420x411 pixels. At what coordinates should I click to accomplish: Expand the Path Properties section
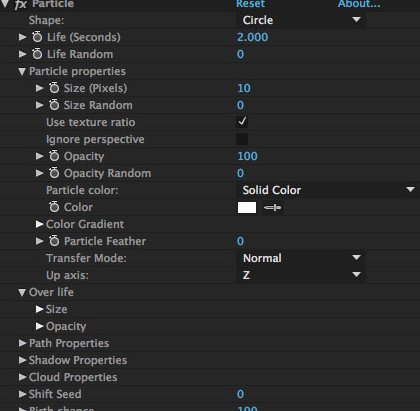[x=22, y=343]
